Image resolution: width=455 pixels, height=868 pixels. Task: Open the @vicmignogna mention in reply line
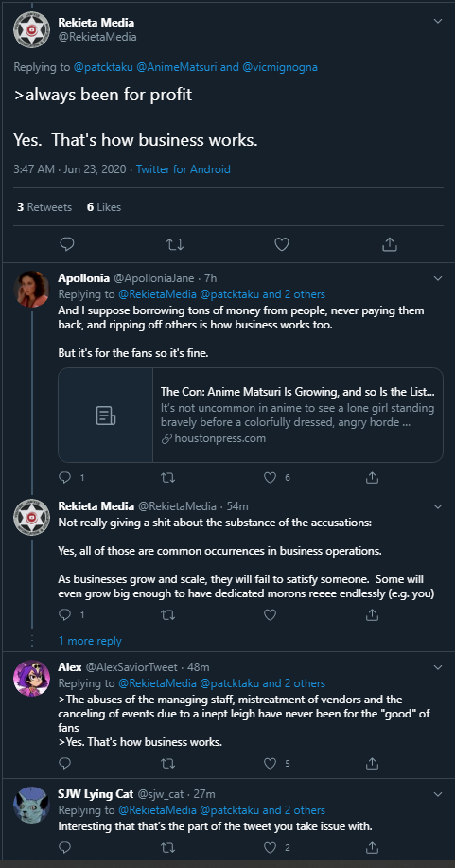[280, 67]
